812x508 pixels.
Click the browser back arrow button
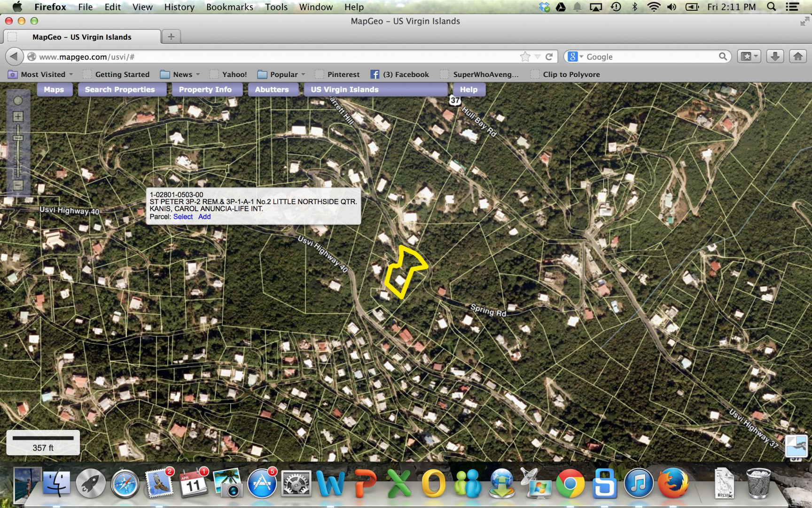[14, 56]
